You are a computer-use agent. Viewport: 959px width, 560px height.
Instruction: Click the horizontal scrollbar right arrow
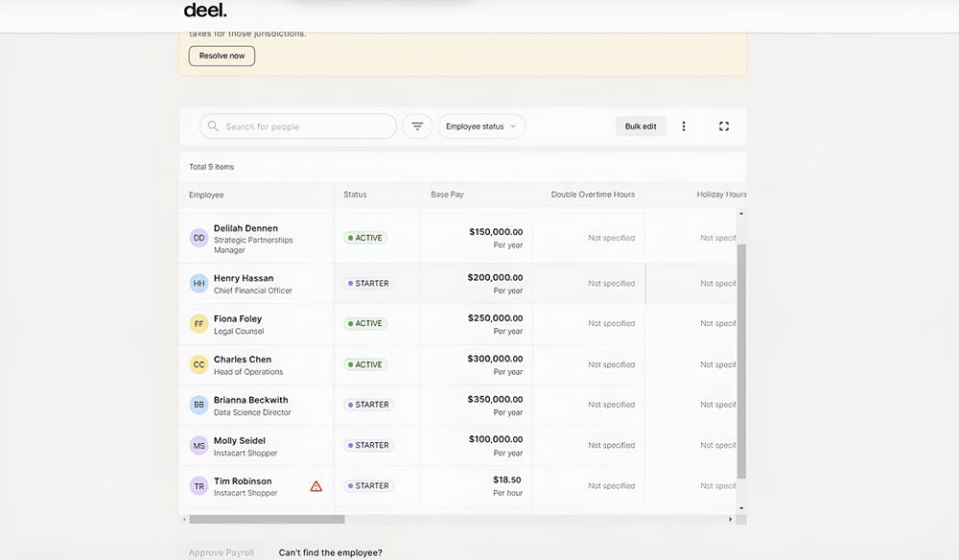[730, 520]
